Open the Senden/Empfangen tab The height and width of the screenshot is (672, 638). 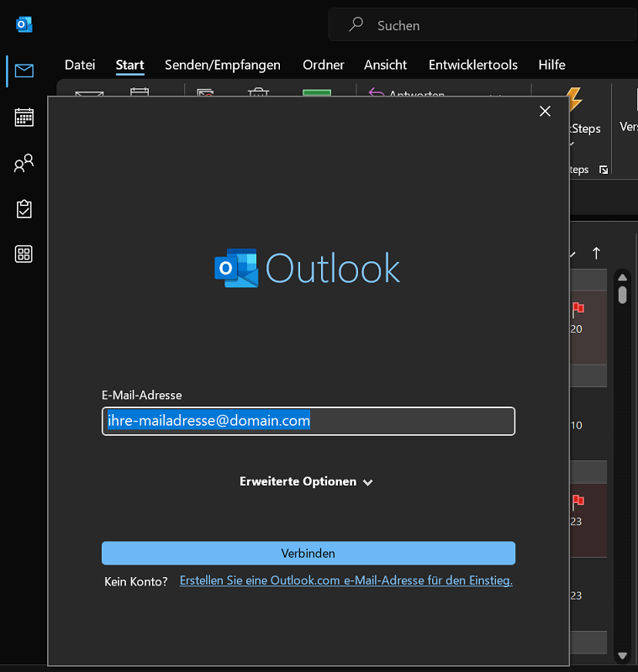click(x=223, y=65)
